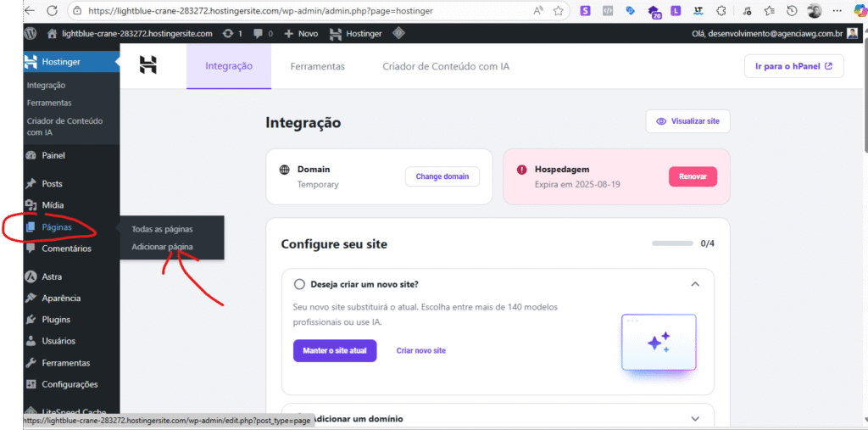Open the browser three-dots menu
868x430 pixels.
(x=837, y=10)
